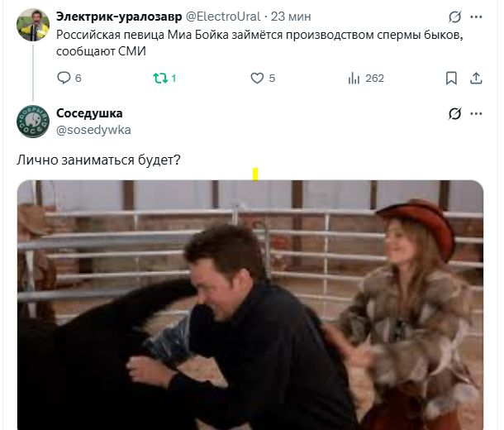The image size is (504, 430).
Task: Visit the @ElectroUral handle
Action: point(223,17)
